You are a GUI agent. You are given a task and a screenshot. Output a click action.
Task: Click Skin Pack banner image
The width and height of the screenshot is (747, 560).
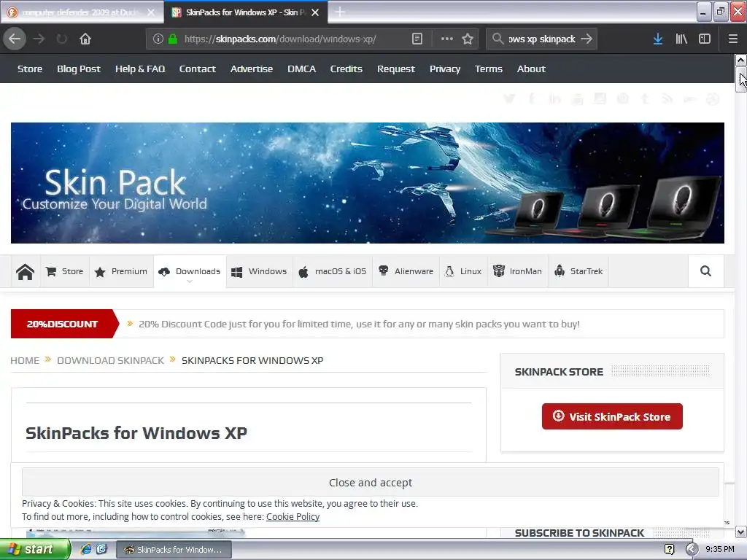[x=368, y=183]
